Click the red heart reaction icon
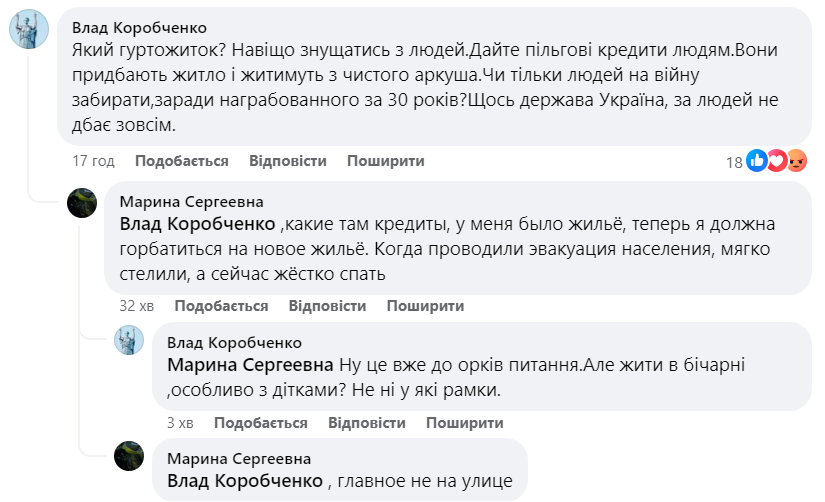825x502 pixels. coord(777,160)
